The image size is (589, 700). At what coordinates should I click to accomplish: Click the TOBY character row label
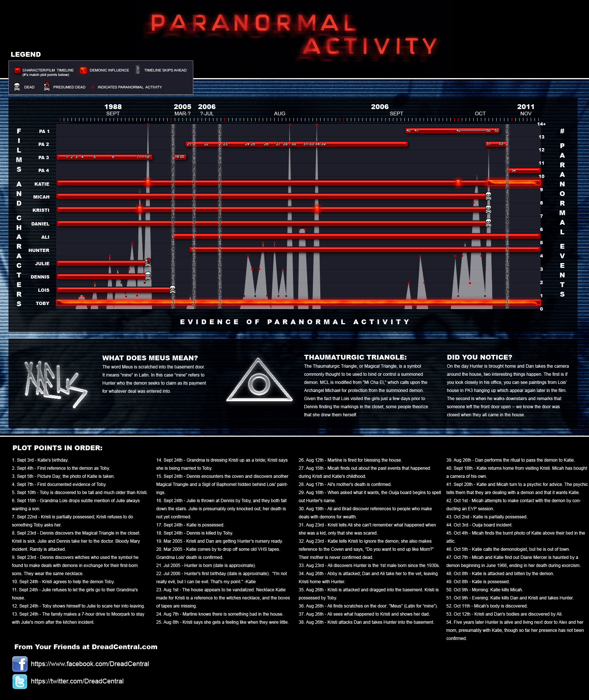tap(42, 303)
